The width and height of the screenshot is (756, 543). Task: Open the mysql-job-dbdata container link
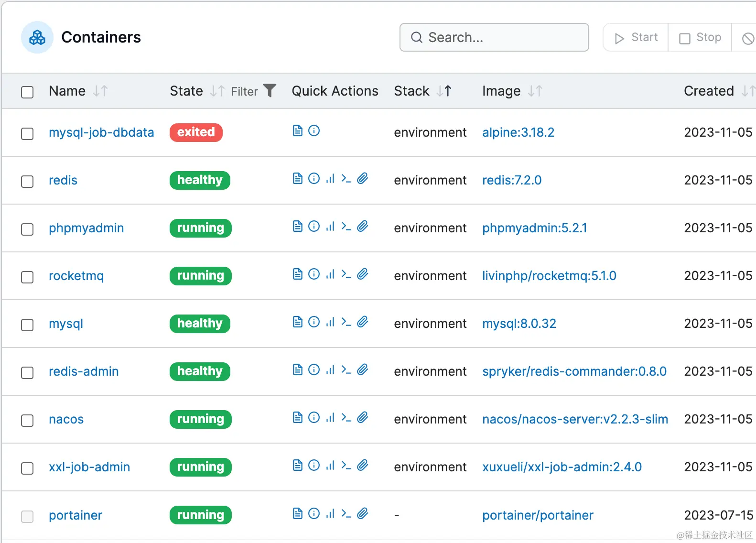tap(101, 132)
